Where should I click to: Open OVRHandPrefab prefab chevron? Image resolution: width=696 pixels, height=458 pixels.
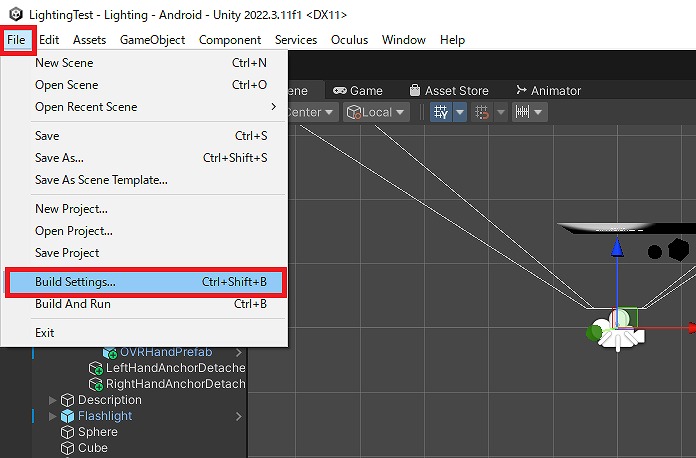coord(239,352)
